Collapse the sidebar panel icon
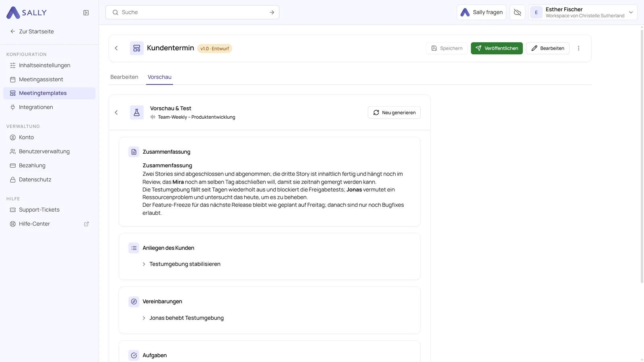644x362 pixels. pos(86,13)
